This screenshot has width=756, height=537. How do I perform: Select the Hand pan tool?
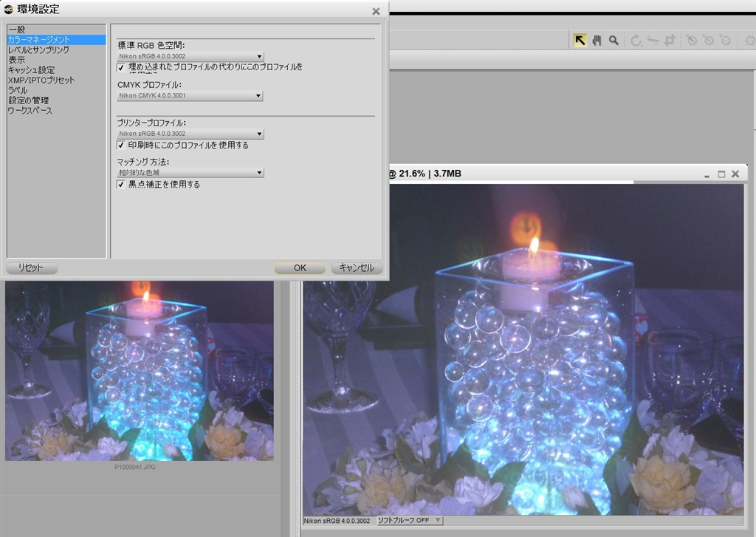[x=597, y=41]
